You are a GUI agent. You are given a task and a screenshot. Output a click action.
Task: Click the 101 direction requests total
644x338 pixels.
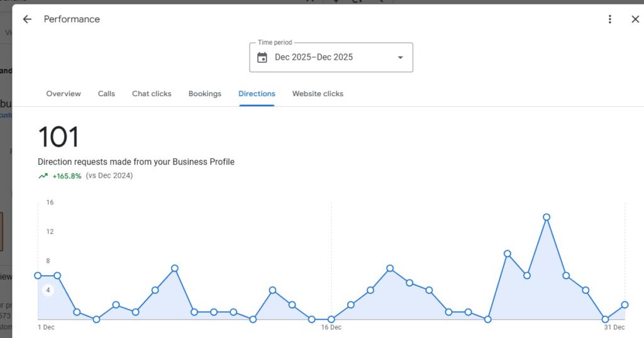[58, 137]
